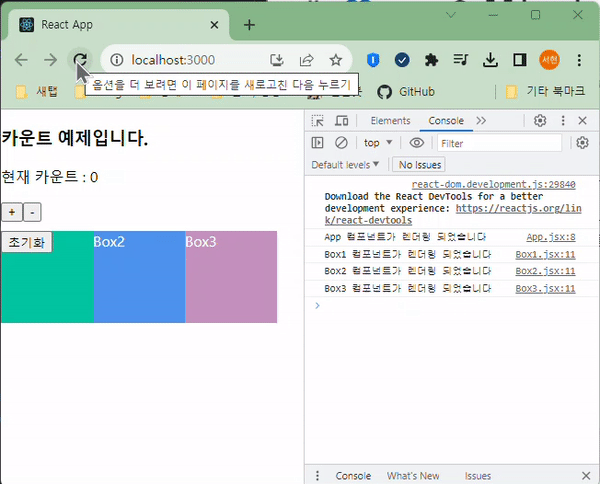Viewport: 600px width, 484px height.
Task: Bookmark this page with star icon
Action: pyautogui.click(x=336, y=60)
